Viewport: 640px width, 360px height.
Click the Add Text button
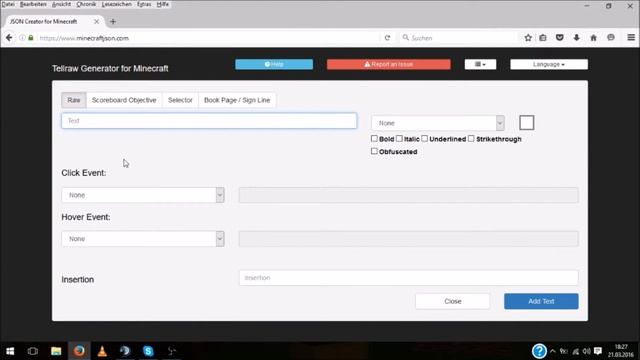pos(541,301)
